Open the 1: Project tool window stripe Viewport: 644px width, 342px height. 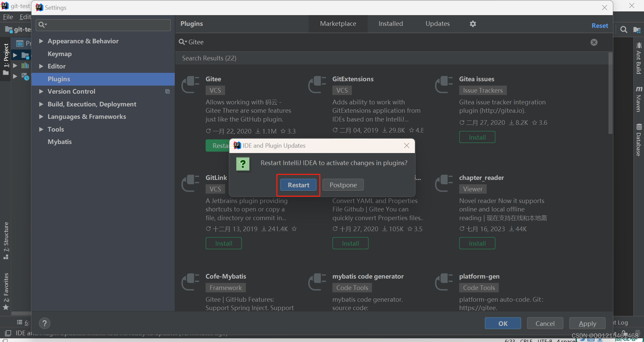click(6, 59)
